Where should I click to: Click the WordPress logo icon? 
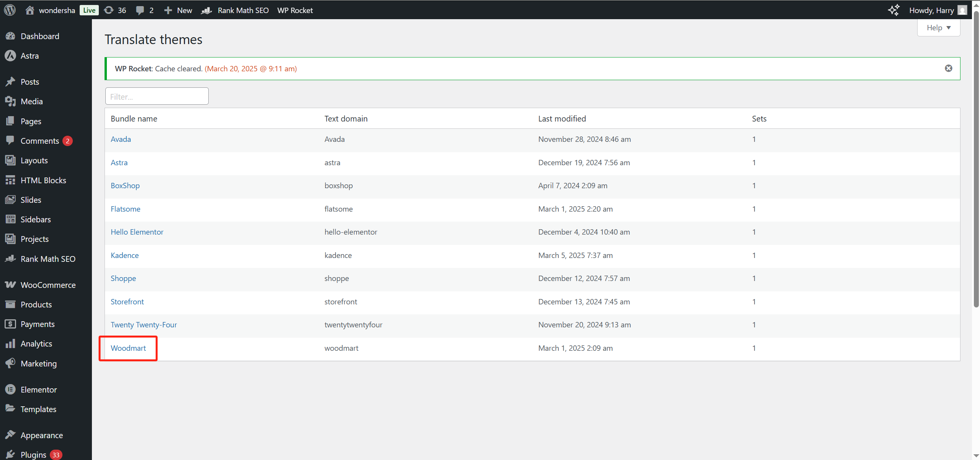pyautogui.click(x=10, y=10)
